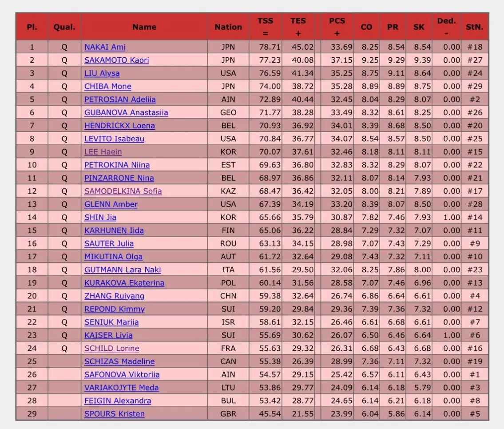Open KURAKOVA Ekaterina link
The image size is (504, 429).
124,283
